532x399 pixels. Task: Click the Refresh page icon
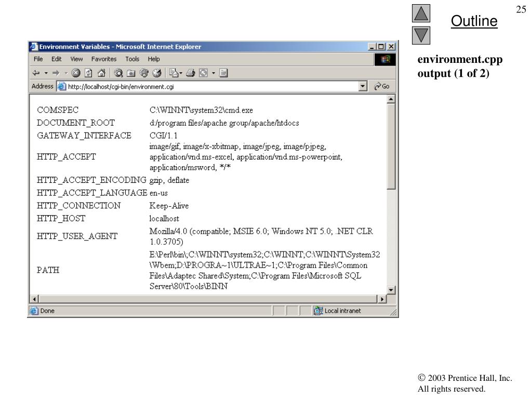88,73
